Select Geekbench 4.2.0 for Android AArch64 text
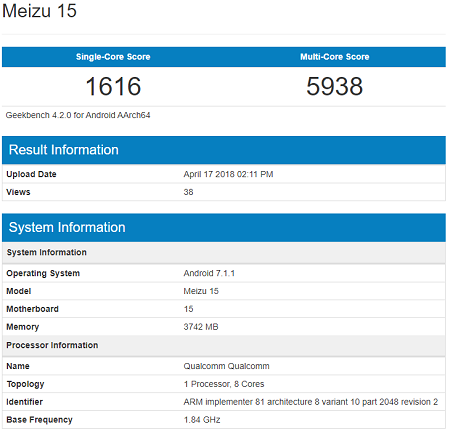 point(78,115)
